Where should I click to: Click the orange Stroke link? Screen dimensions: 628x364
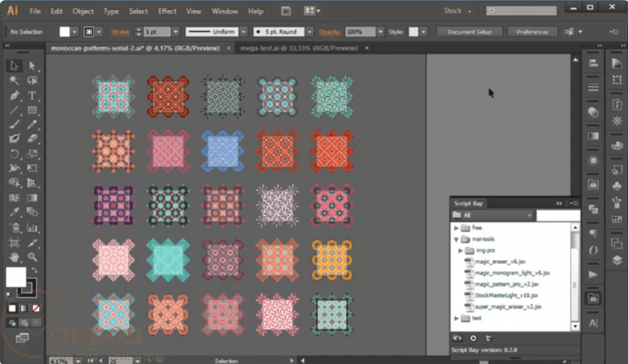121,32
